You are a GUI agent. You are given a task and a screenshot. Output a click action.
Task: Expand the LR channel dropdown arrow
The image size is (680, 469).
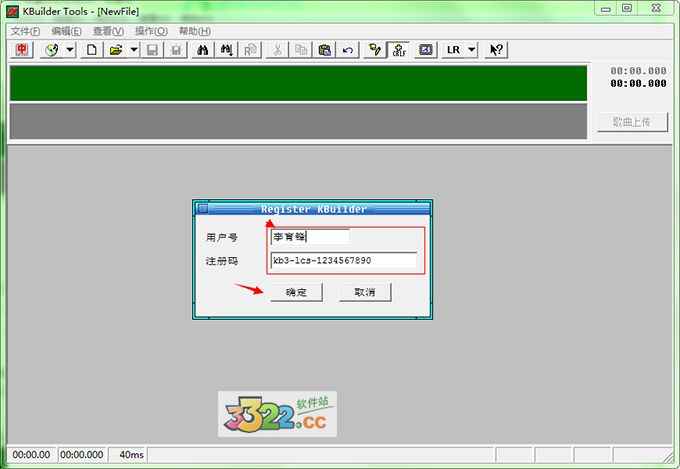pos(471,50)
